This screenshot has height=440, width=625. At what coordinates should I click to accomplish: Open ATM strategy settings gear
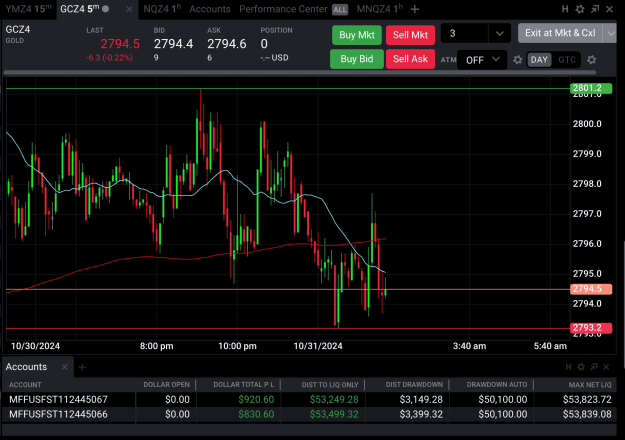click(x=517, y=60)
